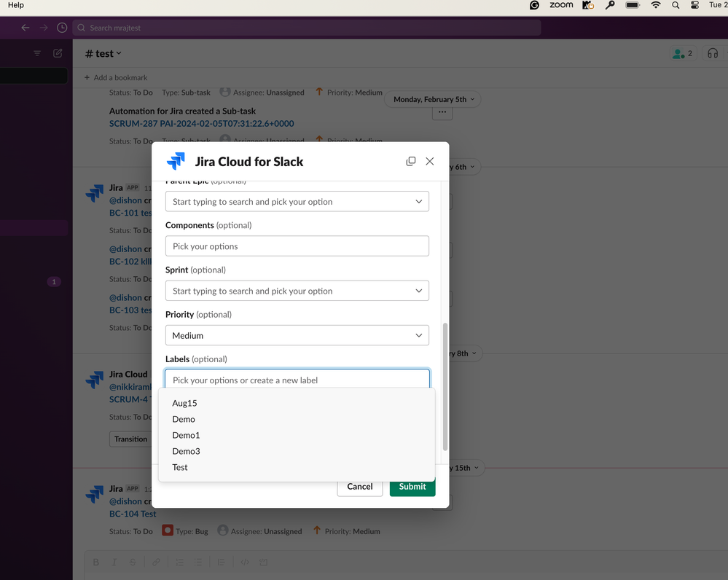This screenshot has width=728, height=580.
Task: Open February 15th date dropdown
Action: pyautogui.click(x=466, y=468)
